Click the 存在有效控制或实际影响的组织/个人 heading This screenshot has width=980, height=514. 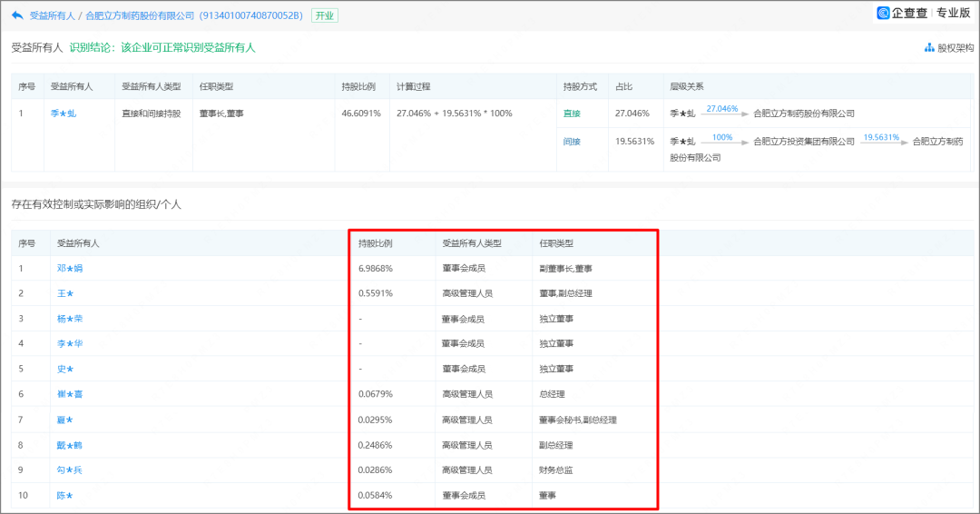(x=96, y=204)
